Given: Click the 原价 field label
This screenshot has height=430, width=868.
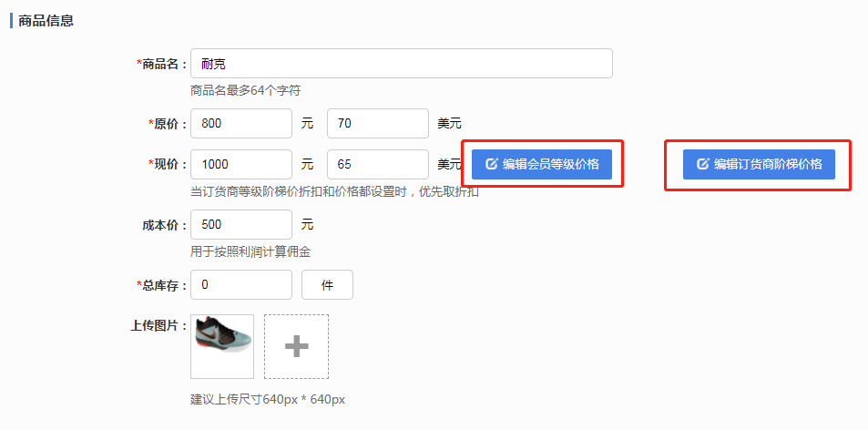Looking at the screenshot, I should pos(169,123).
